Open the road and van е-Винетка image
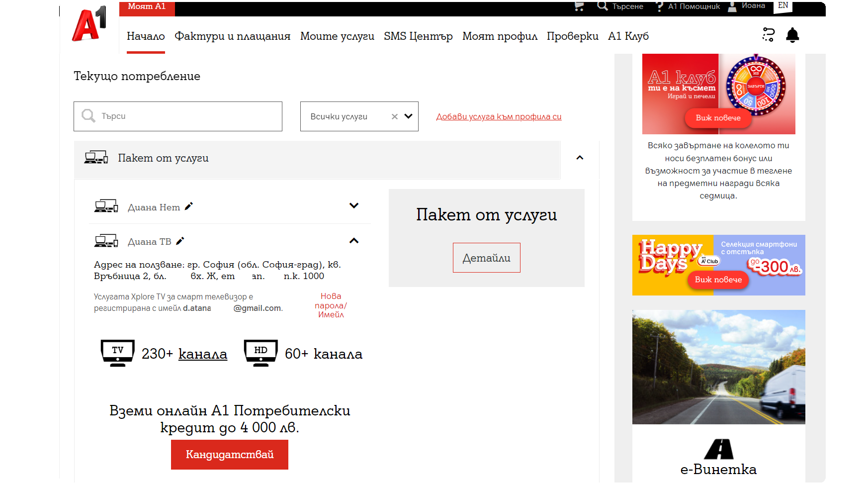 (718, 367)
